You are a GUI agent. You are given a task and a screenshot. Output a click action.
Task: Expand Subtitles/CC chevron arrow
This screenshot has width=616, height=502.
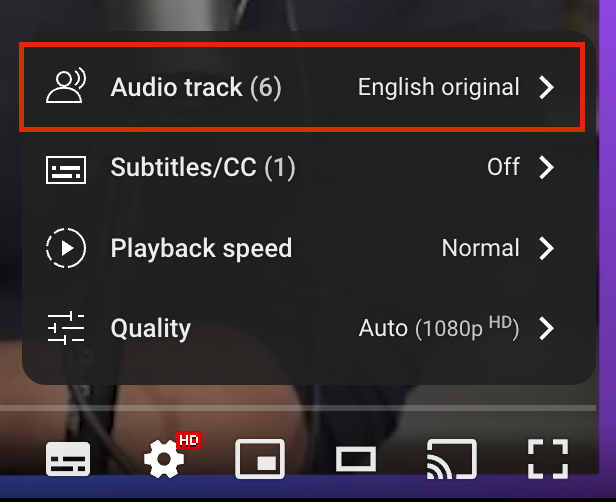pos(546,167)
